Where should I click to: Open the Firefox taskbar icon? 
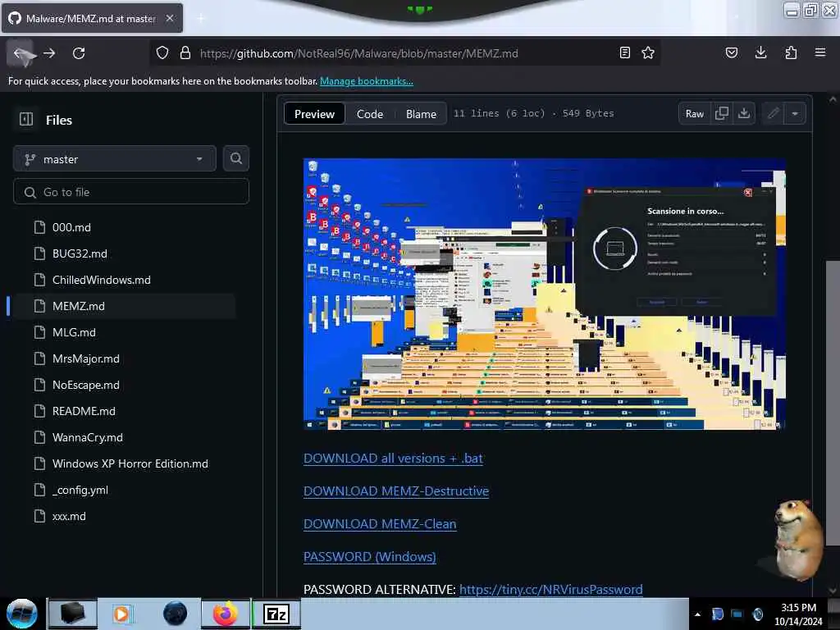pos(225,614)
